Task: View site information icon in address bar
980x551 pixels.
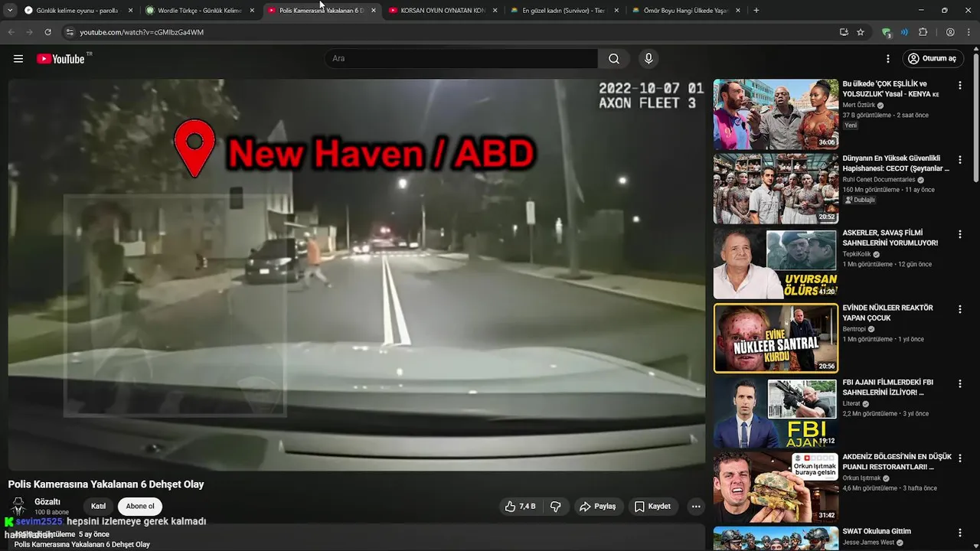Action: (70, 32)
